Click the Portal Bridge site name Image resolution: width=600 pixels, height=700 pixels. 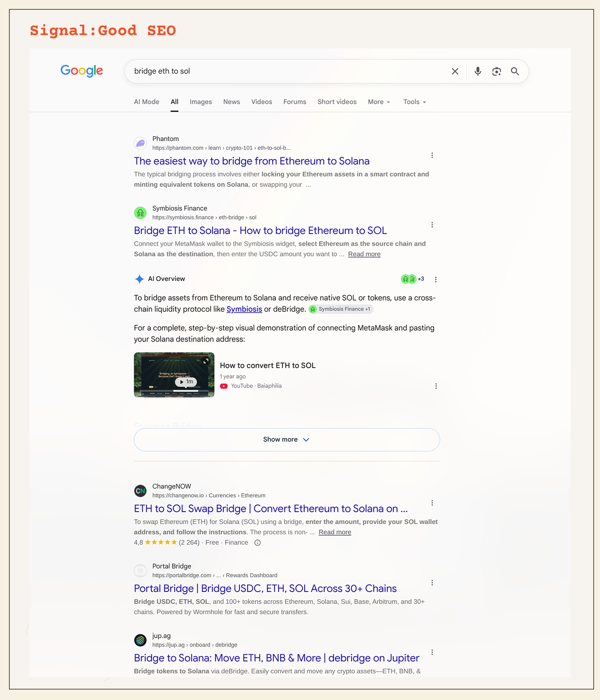pos(172,566)
